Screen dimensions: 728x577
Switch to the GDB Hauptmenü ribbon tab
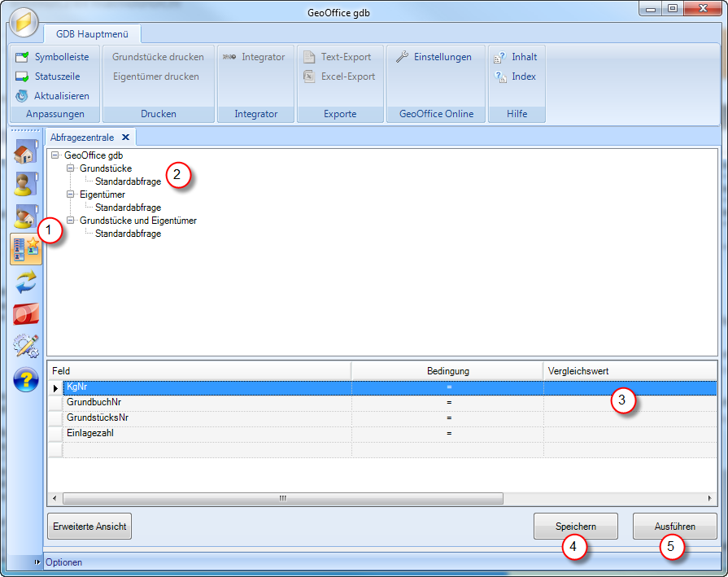(x=93, y=34)
